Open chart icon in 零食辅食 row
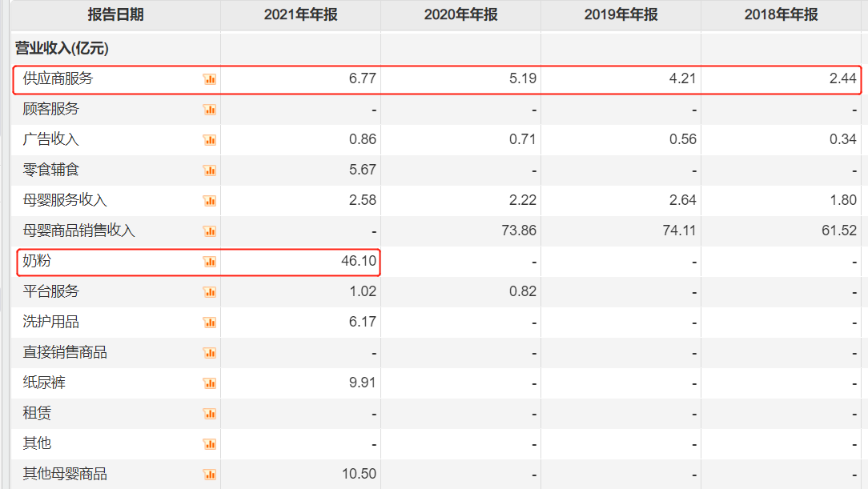Viewport: 868px width, 489px height. (210, 170)
